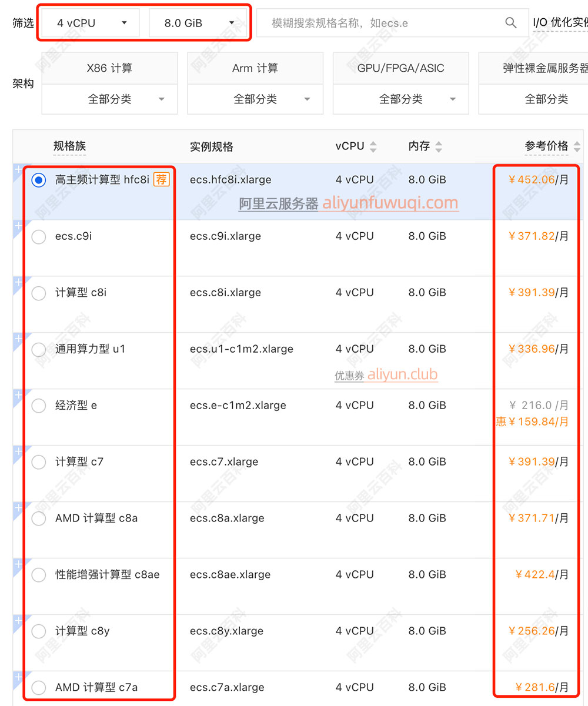The height and width of the screenshot is (706, 588).
Task: Select the 通用算力型 u1 radio button
Action: coord(39,350)
